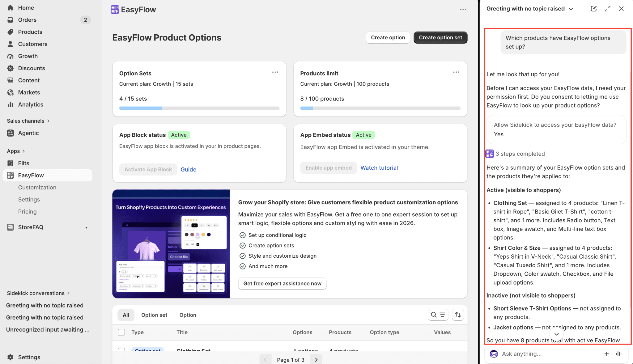Click the Products tag icon
The width and height of the screenshot is (633, 364).
pyautogui.click(x=11, y=32)
